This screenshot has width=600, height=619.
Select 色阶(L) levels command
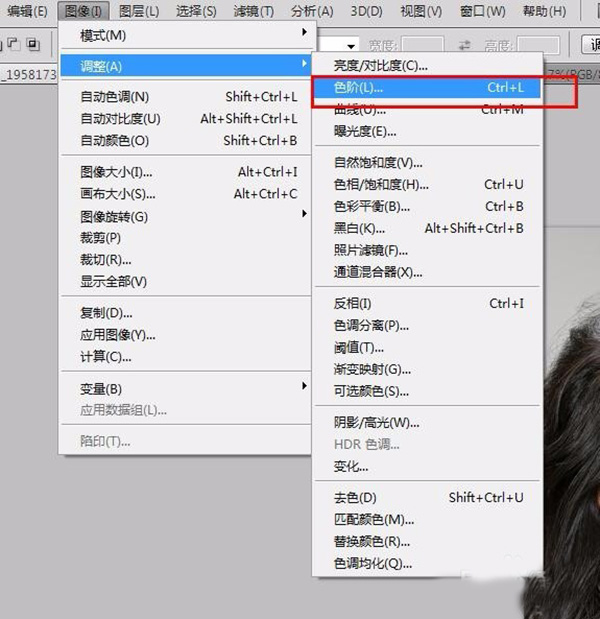click(x=428, y=87)
